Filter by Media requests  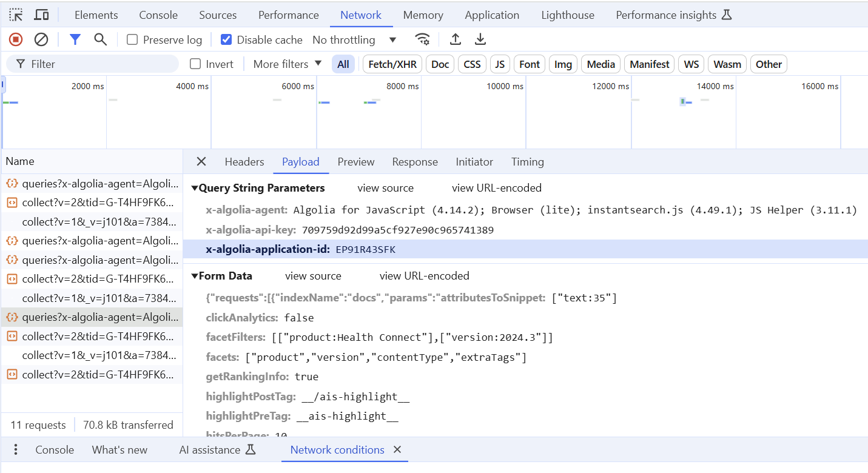pos(601,64)
